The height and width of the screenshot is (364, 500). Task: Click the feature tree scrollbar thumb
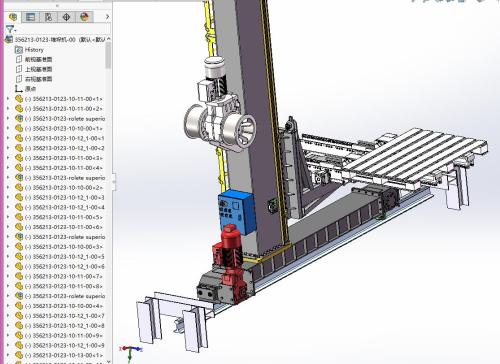point(108,56)
